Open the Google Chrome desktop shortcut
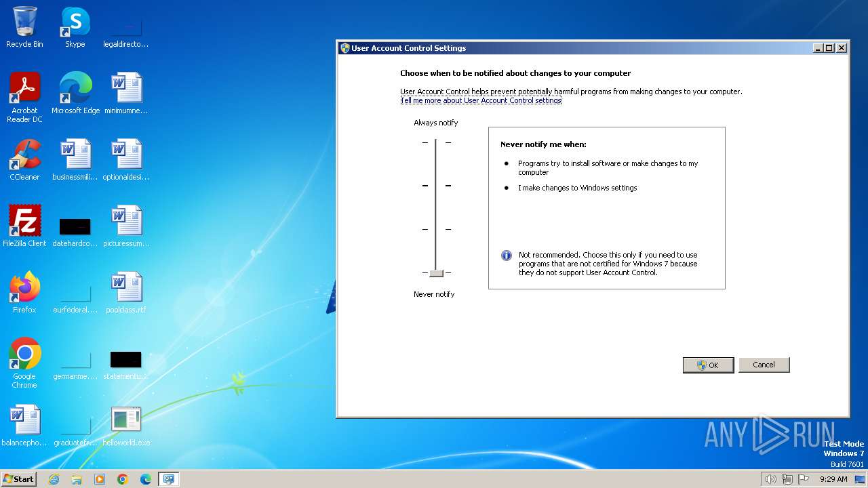 click(24, 363)
